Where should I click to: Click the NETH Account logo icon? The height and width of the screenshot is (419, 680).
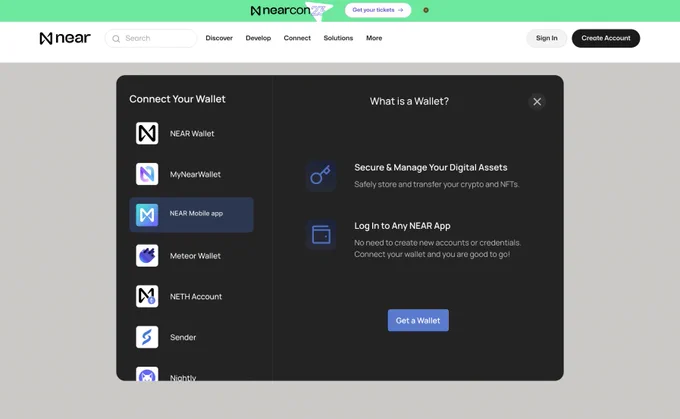pyautogui.click(x=147, y=296)
